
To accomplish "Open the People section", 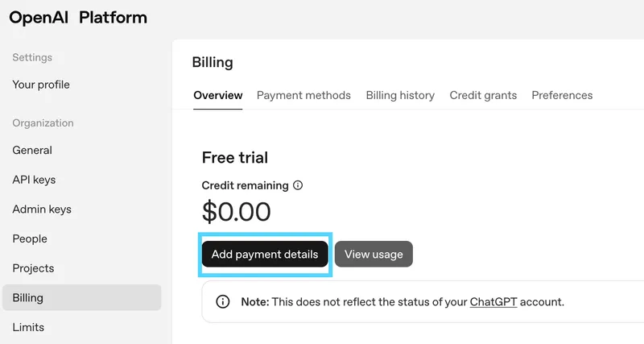I will [x=30, y=238].
